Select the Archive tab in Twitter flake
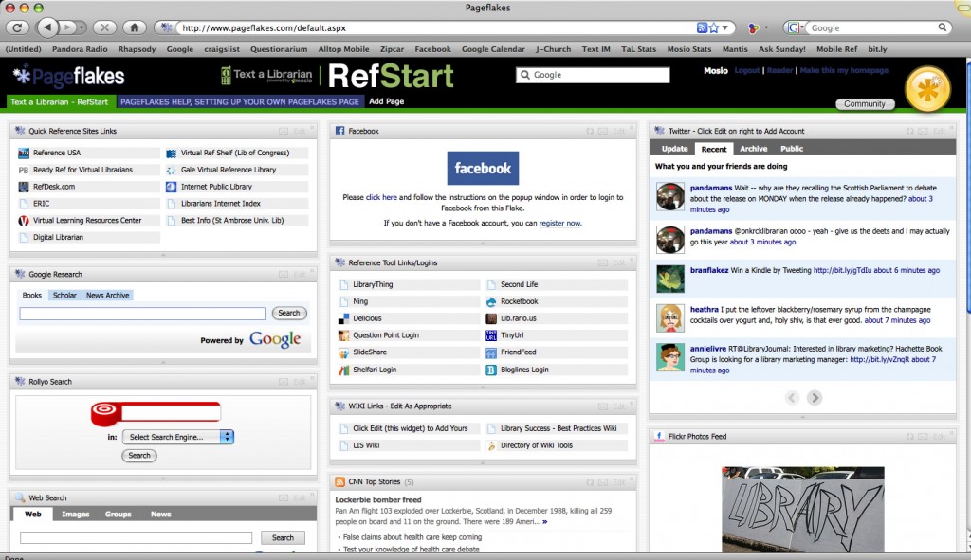 753,149
